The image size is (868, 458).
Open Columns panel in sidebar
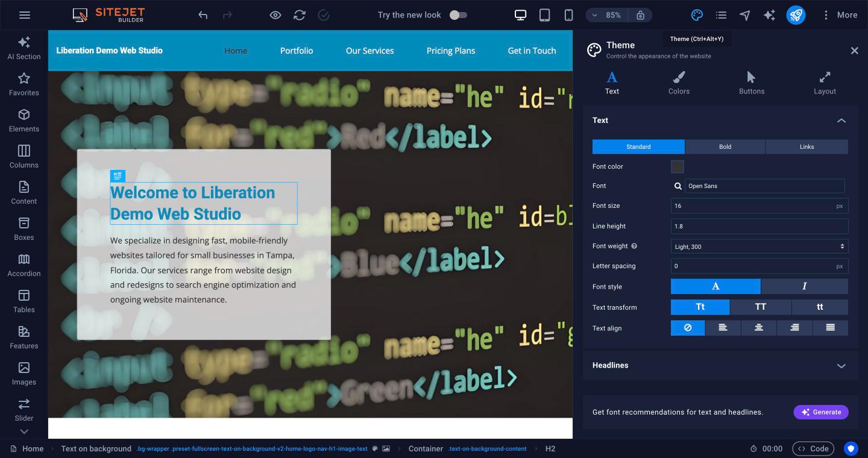[24, 157]
